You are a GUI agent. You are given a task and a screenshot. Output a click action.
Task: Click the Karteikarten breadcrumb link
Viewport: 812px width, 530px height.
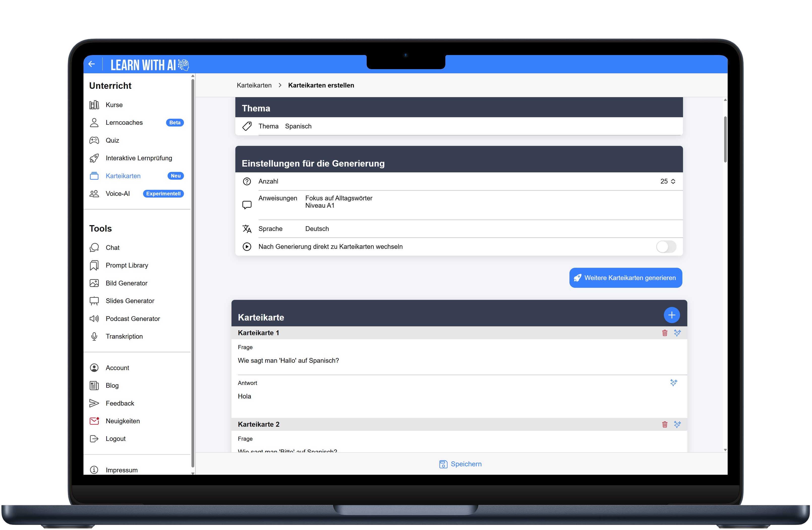tap(254, 85)
